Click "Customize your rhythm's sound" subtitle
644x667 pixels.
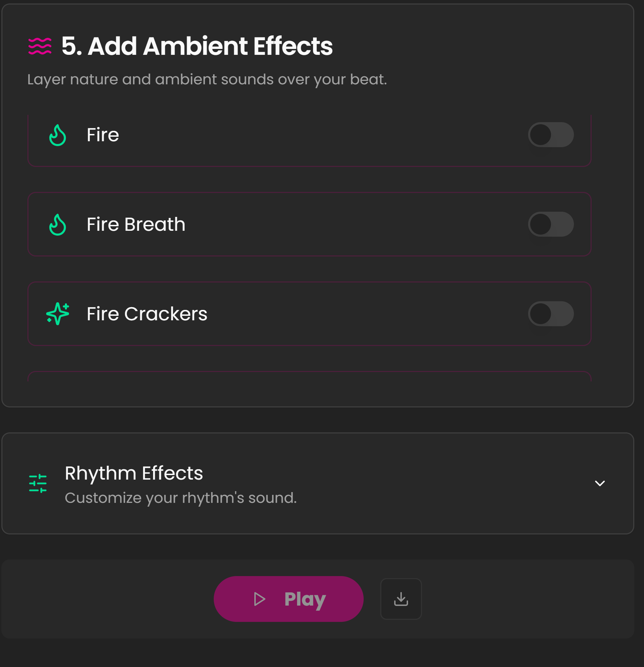coord(181,498)
